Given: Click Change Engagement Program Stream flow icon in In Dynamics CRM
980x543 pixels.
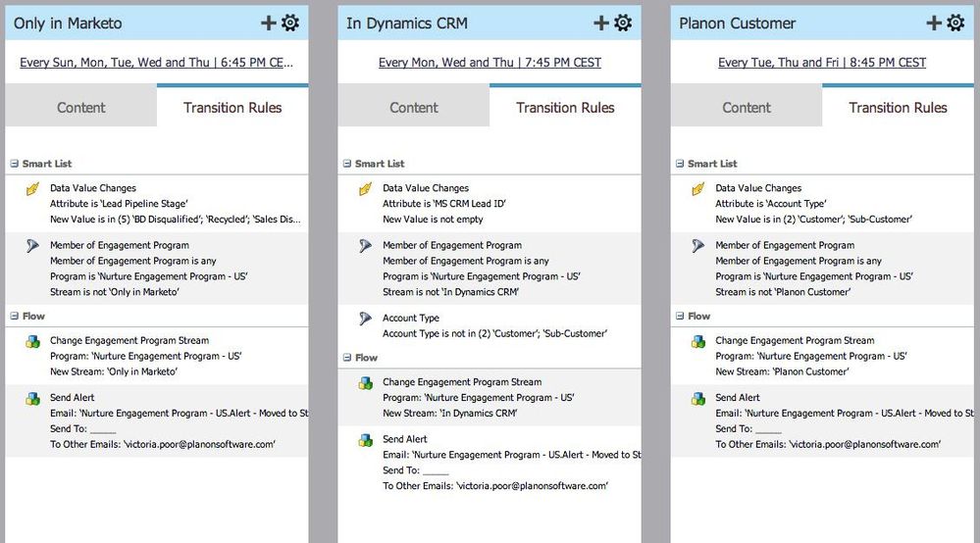Looking at the screenshot, I should 366,383.
